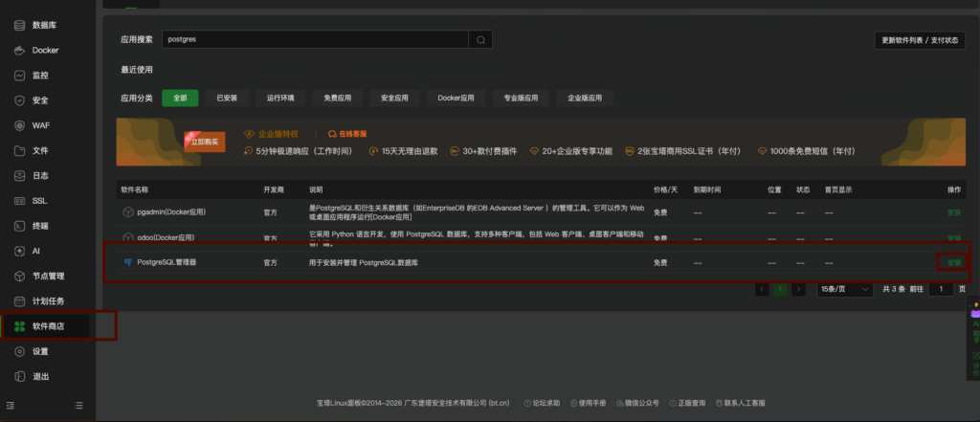The height and width of the screenshot is (422, 980).
Task: Open 在线客服 online support link
Action: (x=347, y=134)
